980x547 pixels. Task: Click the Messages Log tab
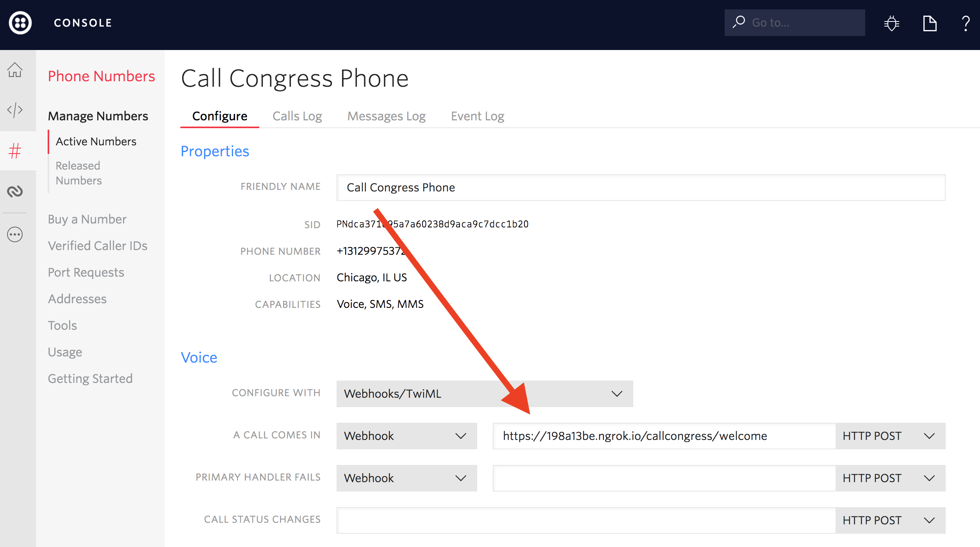pos(387,116)
